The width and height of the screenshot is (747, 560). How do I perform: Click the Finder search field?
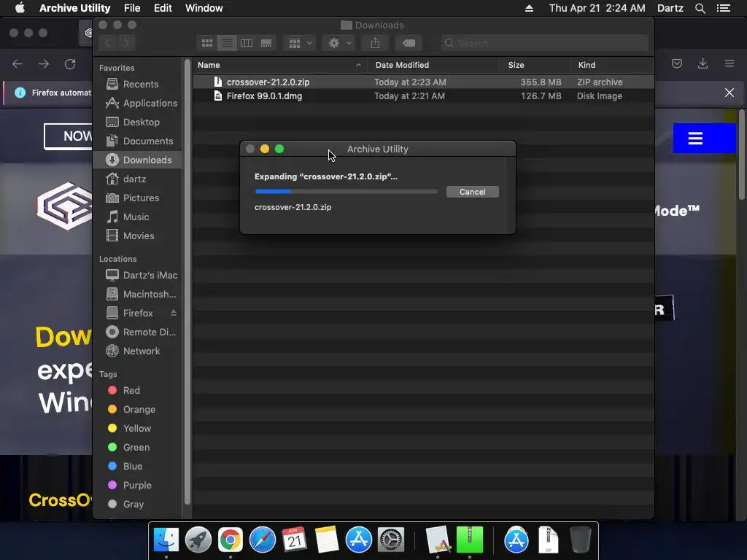544,43
